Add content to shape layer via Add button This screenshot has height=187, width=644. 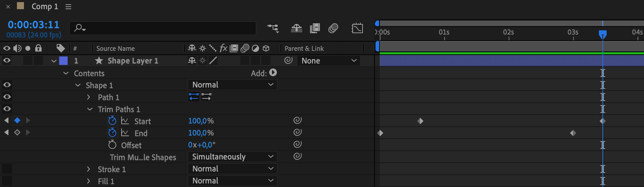[273, 73]
